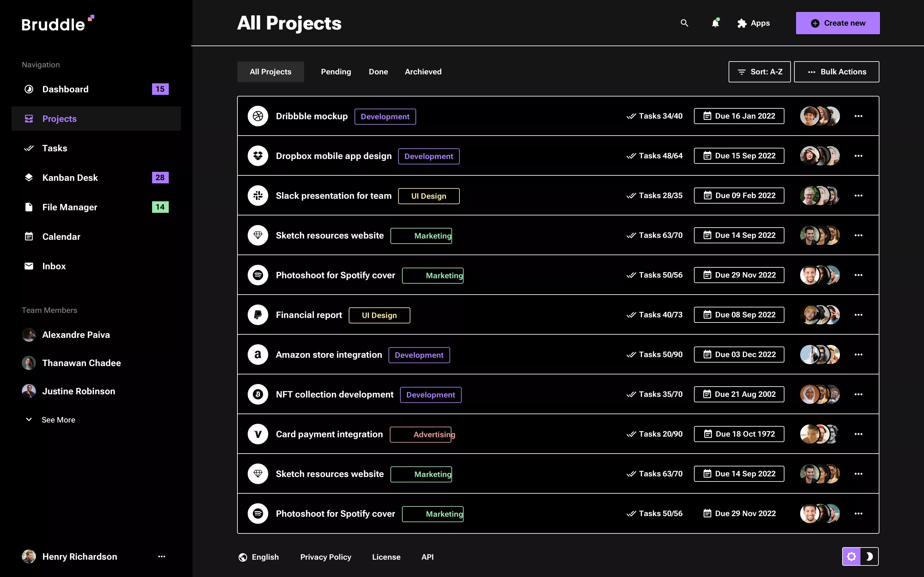Select the Dribbble project icon
This screenshot has width=924, height=577.
tap(258, 116)
